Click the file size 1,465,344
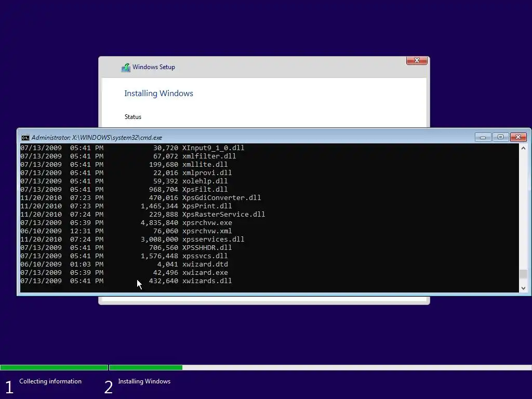 [x=159, y=206]
